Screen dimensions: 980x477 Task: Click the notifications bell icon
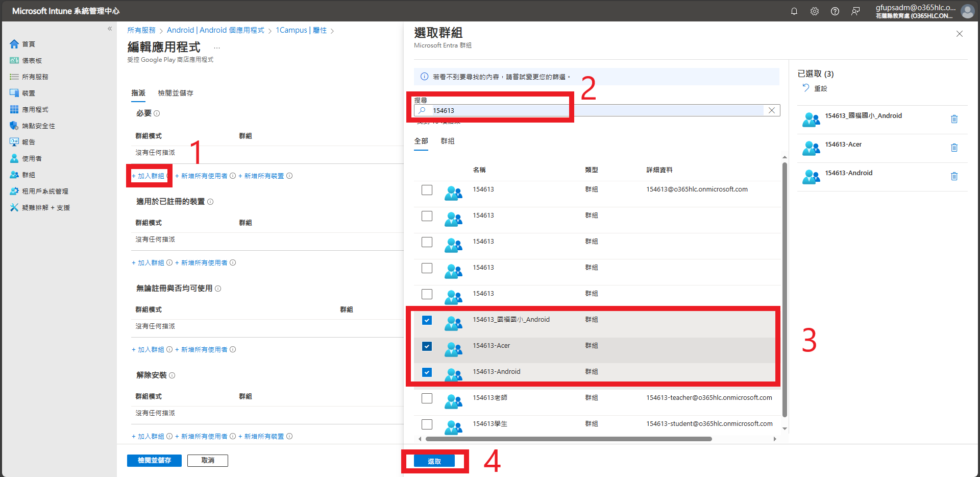794,11
